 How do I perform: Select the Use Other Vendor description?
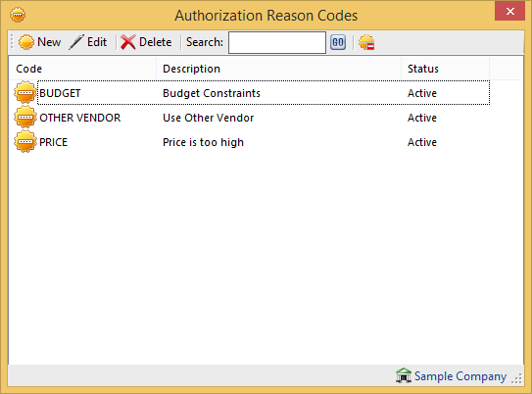[x=208, y=118]
